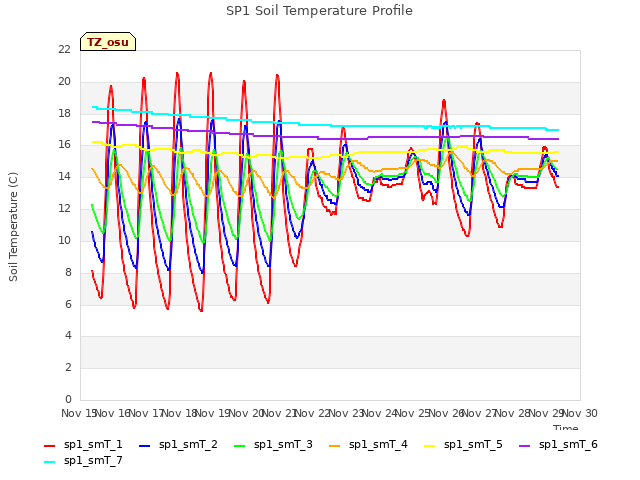Click the 10 y-axis tick label
This screenshot has width=640, height=480.
[x=64, y=240]
